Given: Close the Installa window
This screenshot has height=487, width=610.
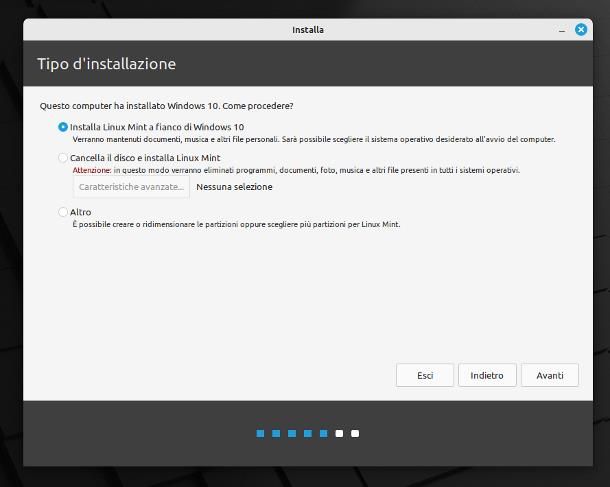Looking at the screenshot, I should tap(581, 30).
